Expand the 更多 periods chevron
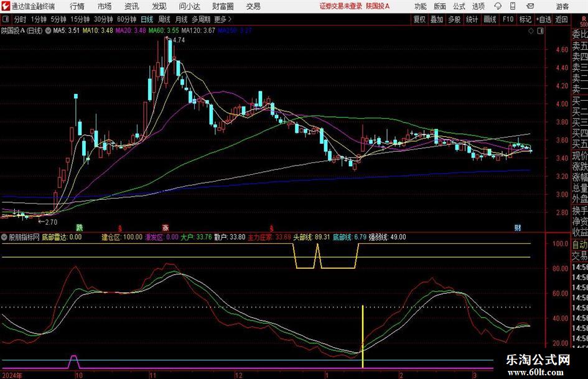Viewport: 588px width, 379px height. pos(223,19)
